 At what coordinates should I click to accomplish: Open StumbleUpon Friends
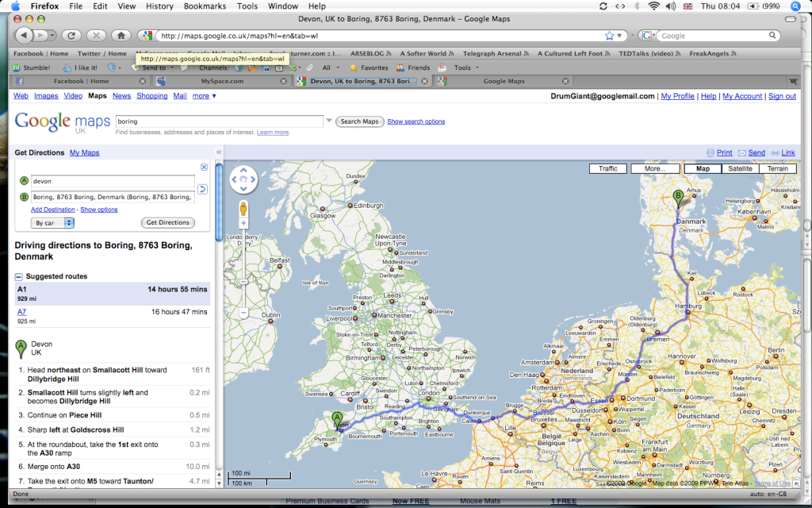[x=413, y=67]
